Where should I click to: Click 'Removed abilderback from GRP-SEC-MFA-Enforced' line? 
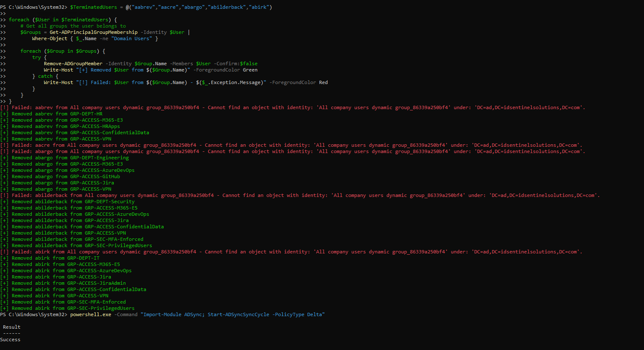72,239
